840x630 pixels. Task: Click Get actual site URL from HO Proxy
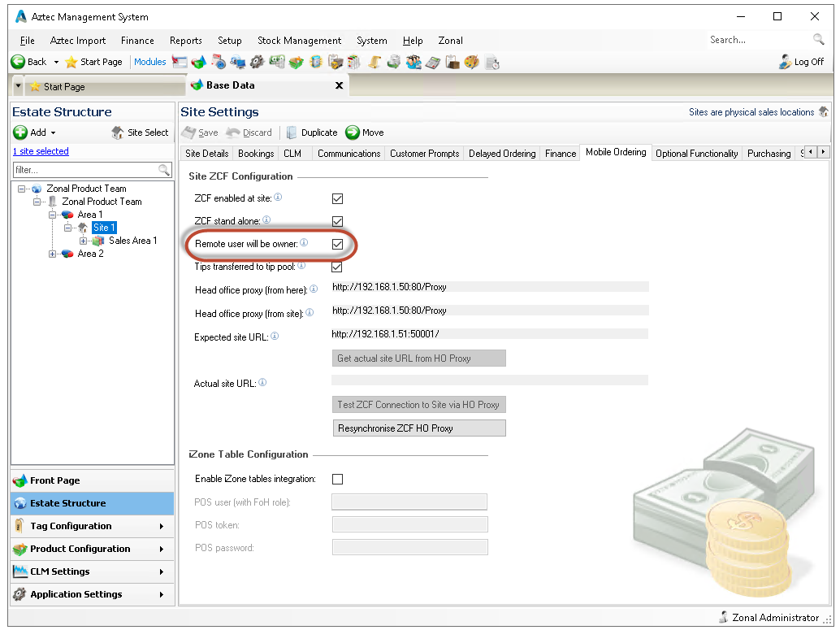(x=419, y=358)
